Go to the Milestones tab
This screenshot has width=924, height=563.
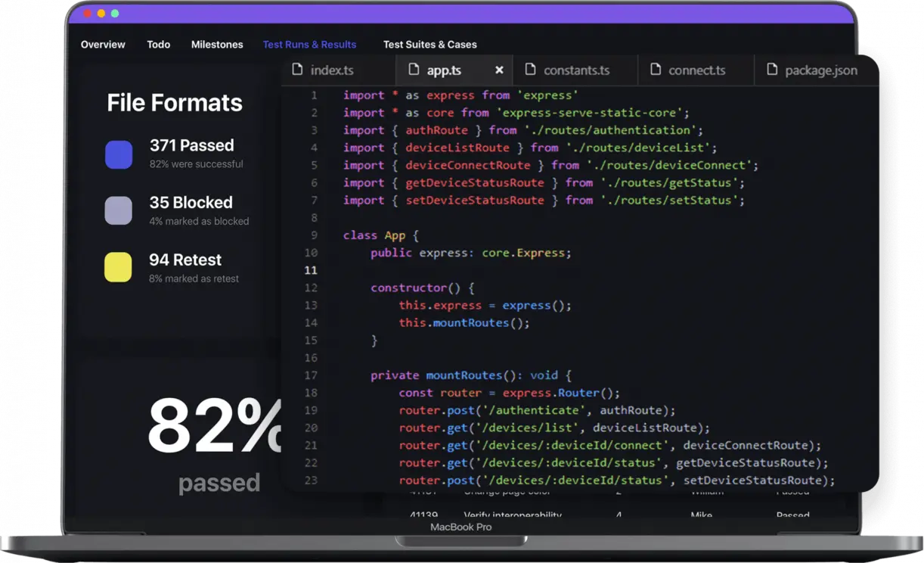point(217,45)
